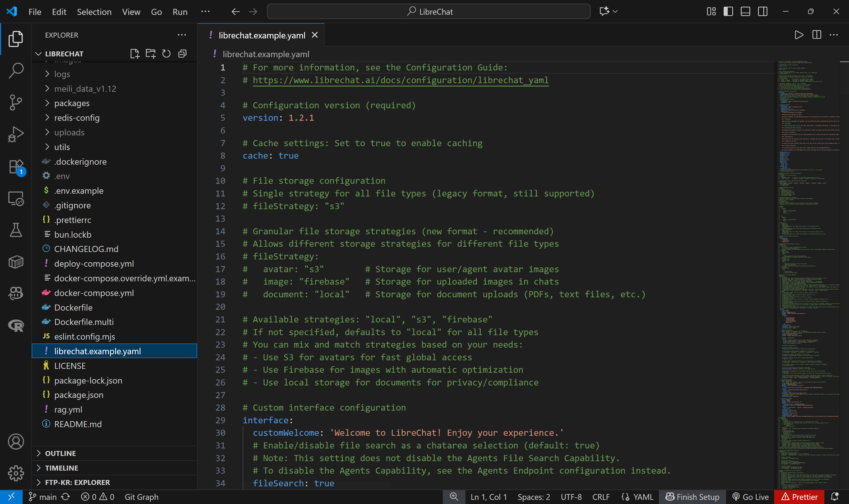Toggle the bottom Panel visibility
Viewport: 849px width, 504px height.
745,11
